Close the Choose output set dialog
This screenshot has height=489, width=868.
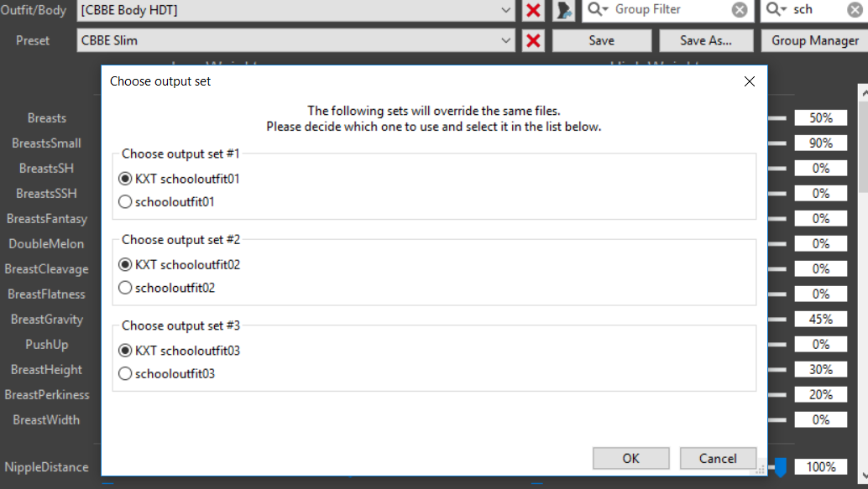pos(750,81)
